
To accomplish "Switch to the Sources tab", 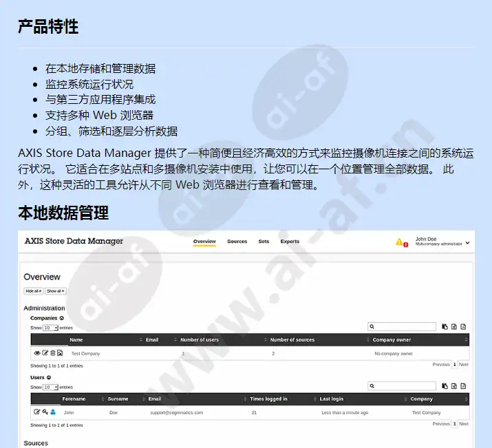I will click(x=237, y=242).
